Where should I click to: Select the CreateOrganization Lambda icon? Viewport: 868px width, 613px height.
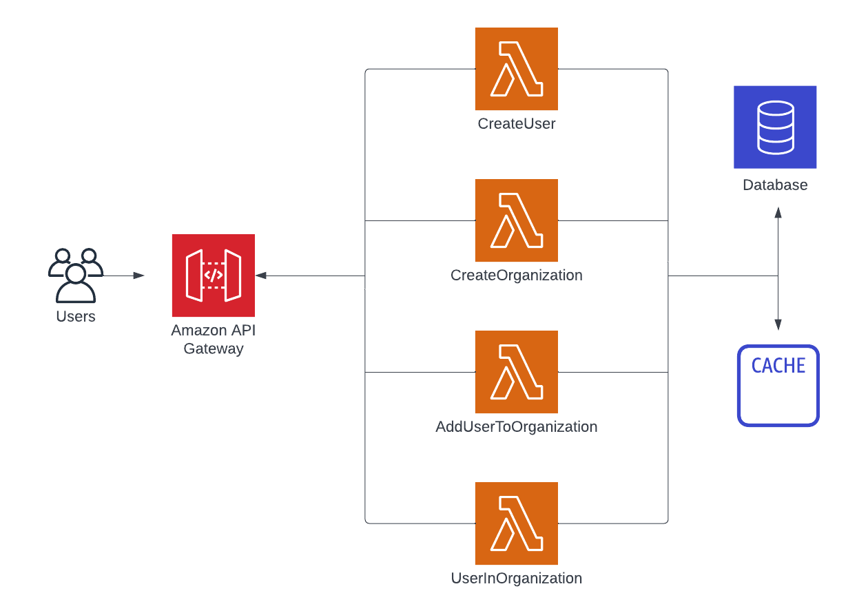516,220
